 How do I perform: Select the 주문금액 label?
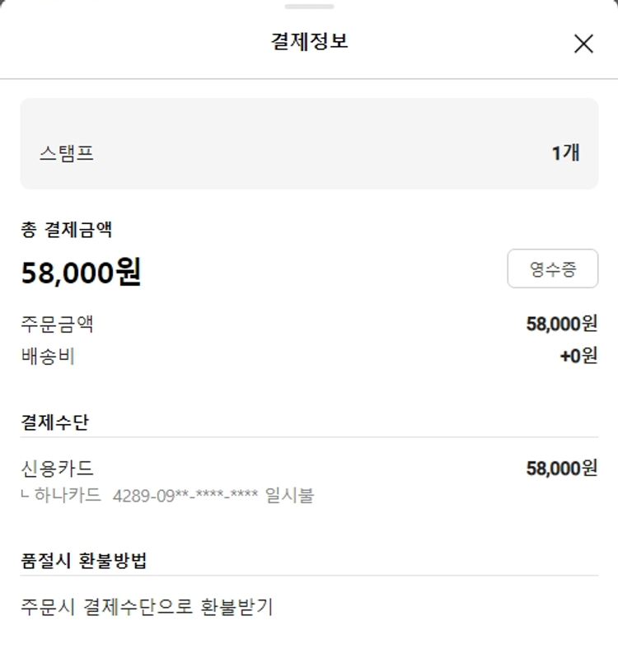click(57, 324)
